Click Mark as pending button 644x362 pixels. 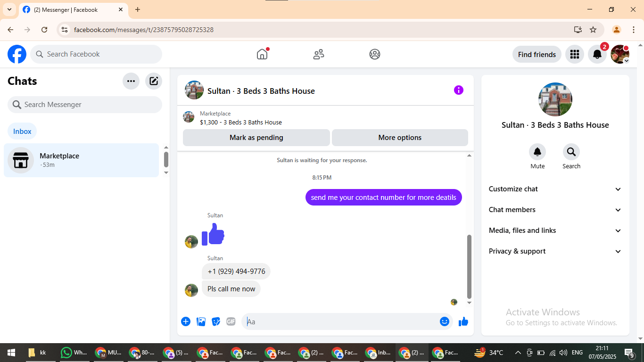click(256, 138)
